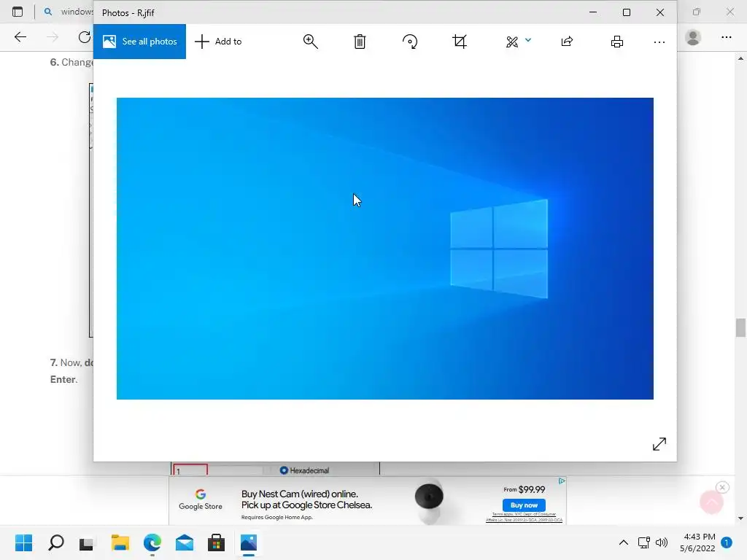Click Photos app icon on taskbar

pyautogui.click(x=249, y=542)
